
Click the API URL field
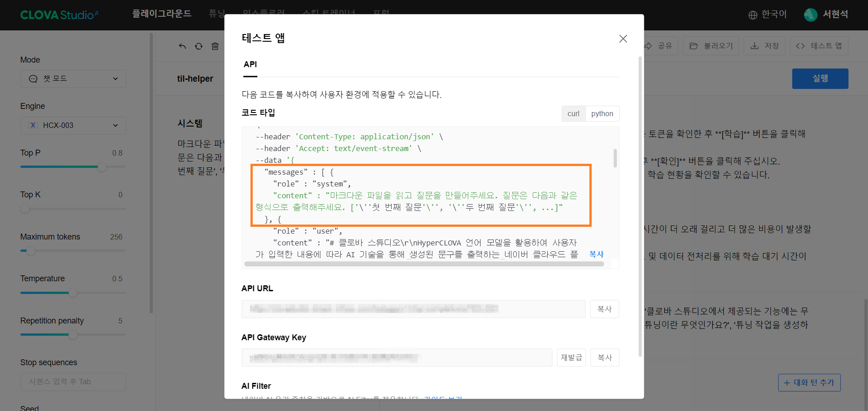click(x=413, y=309)
